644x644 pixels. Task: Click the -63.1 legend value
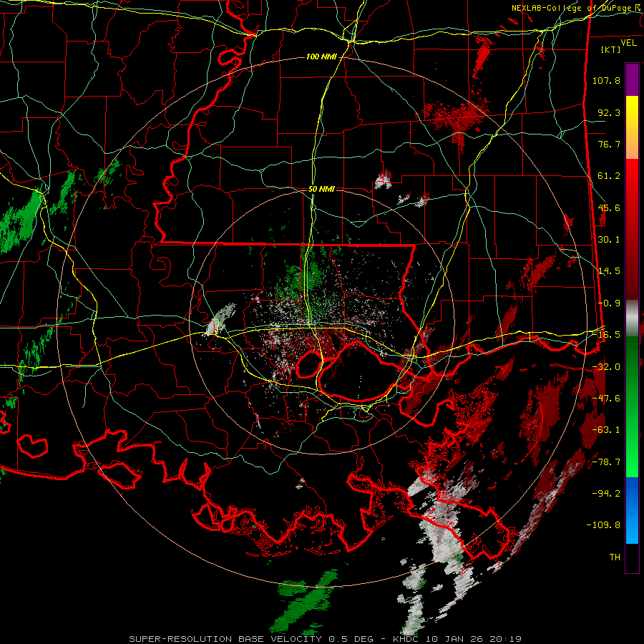click(606, 430)
